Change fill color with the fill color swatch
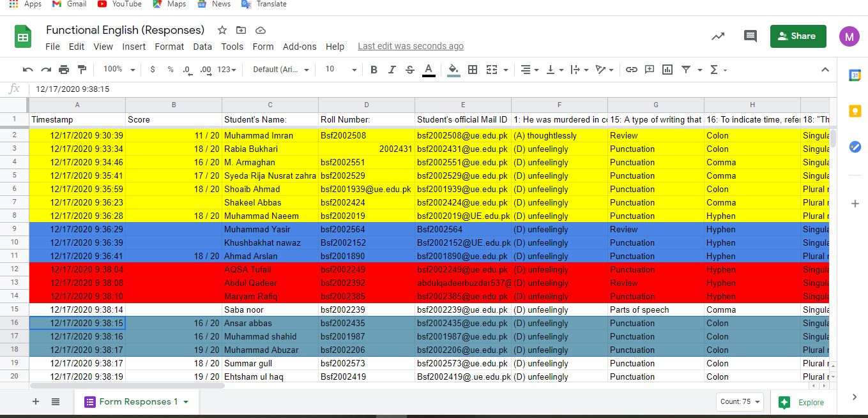Screen dimensions: 868x418 453,69
